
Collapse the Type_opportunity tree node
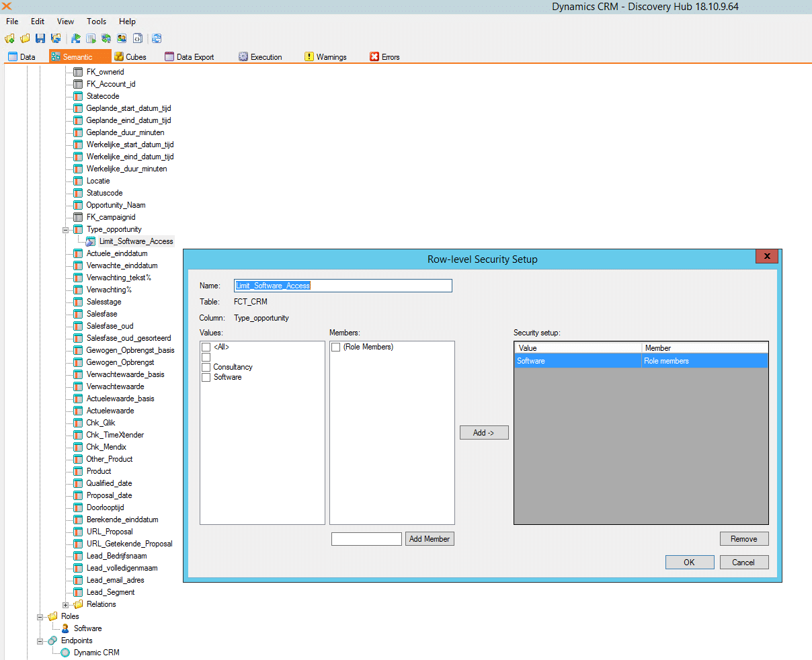pyautogui.click(x=65, y=229)
